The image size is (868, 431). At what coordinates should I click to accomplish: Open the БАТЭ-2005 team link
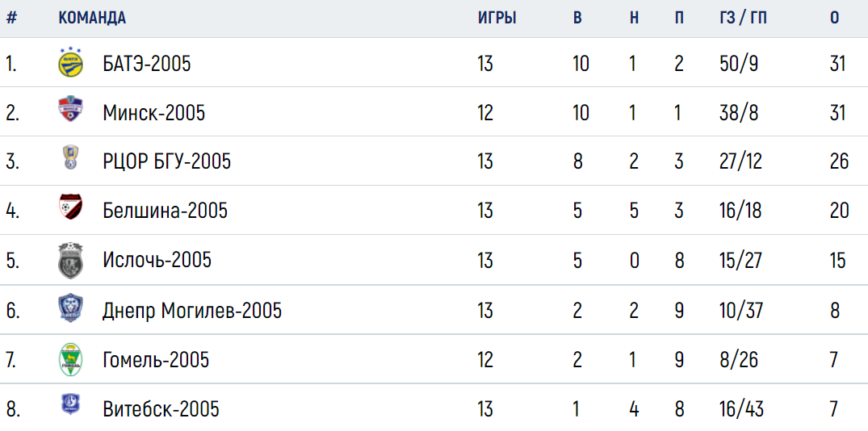point(147,65)
